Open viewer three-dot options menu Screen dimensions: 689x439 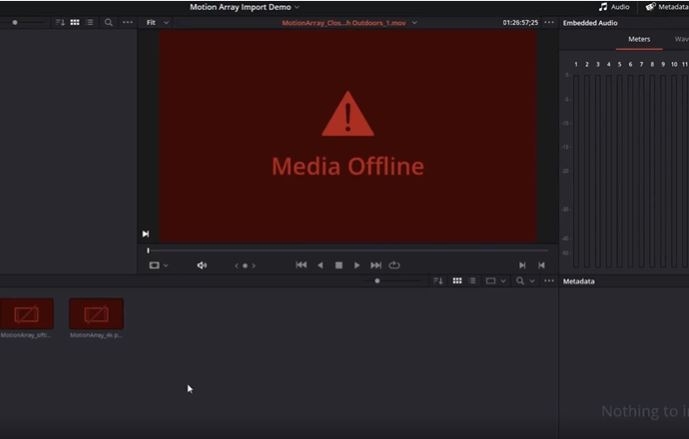click(549, 22)
